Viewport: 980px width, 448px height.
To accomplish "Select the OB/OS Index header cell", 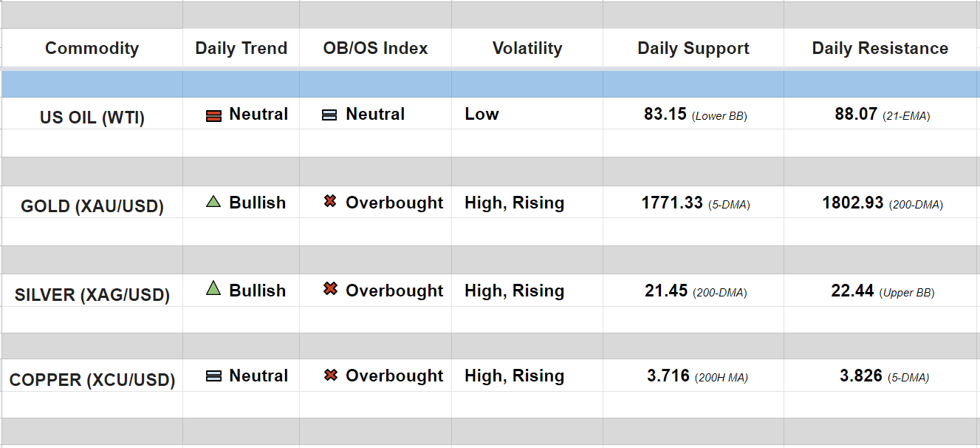I will [x=375, y=49].
